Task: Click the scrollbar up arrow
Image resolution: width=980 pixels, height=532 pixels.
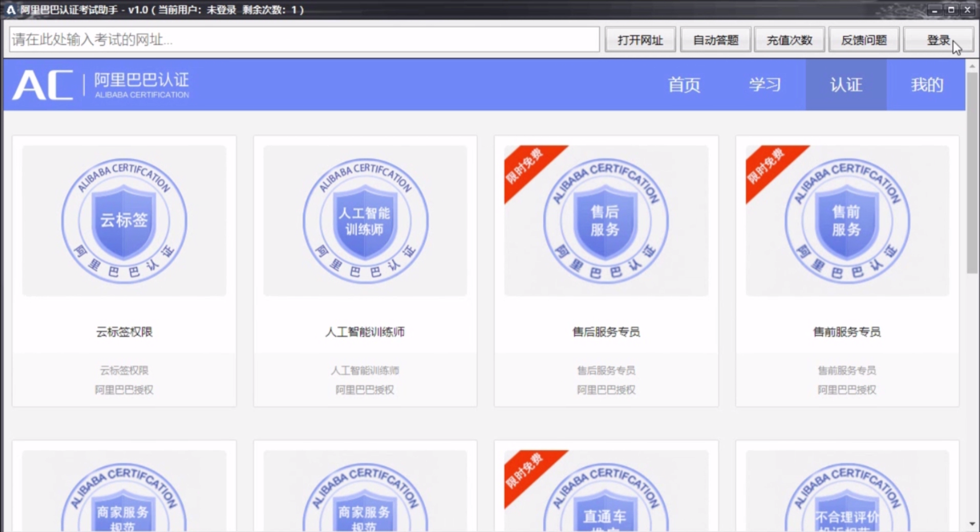Action: (972, 66)
